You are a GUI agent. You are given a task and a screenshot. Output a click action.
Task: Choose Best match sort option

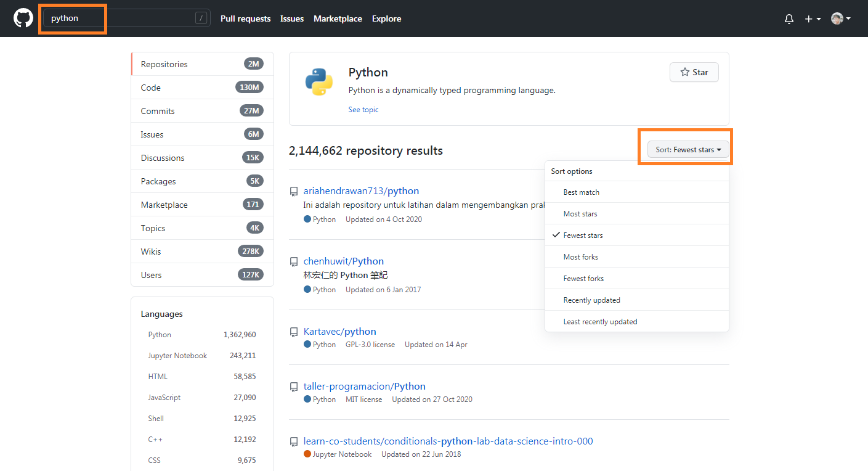pyautogui.click(x=637, y=192)
